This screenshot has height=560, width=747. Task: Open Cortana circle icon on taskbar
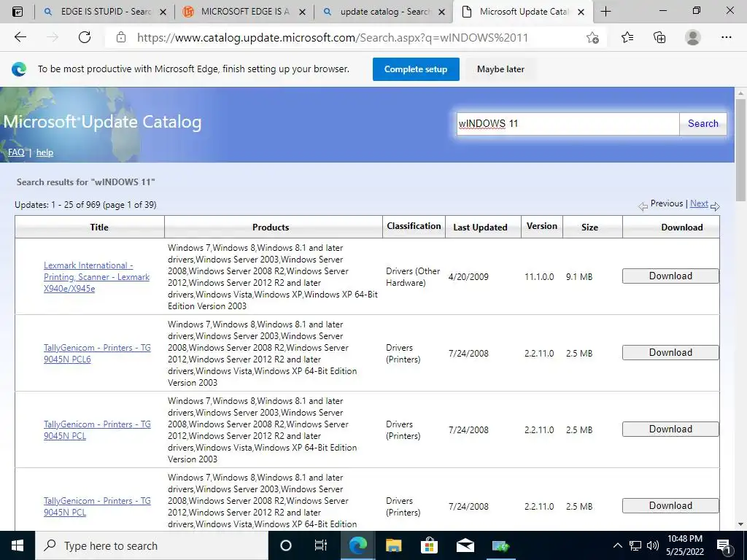285,545
